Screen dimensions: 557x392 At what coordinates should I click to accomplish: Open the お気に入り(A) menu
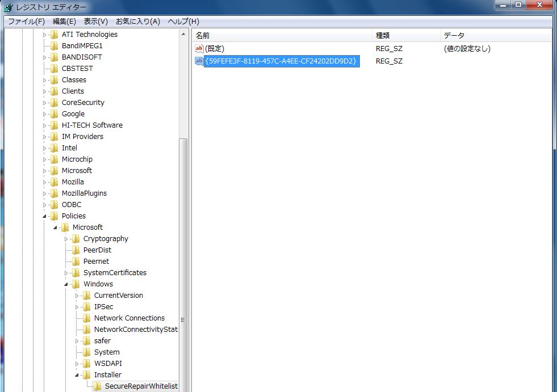[138, 22]
